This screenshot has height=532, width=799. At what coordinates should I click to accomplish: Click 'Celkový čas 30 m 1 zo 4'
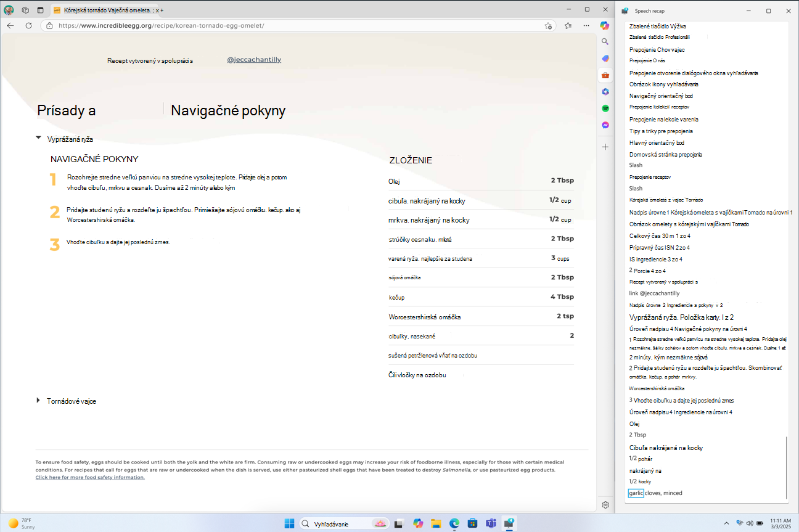660,235
